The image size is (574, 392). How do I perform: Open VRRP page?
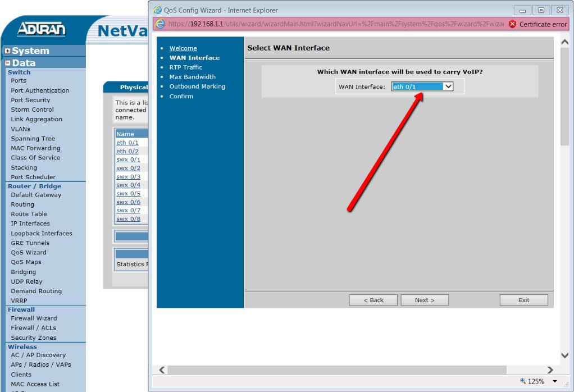(x=19, y=300)
